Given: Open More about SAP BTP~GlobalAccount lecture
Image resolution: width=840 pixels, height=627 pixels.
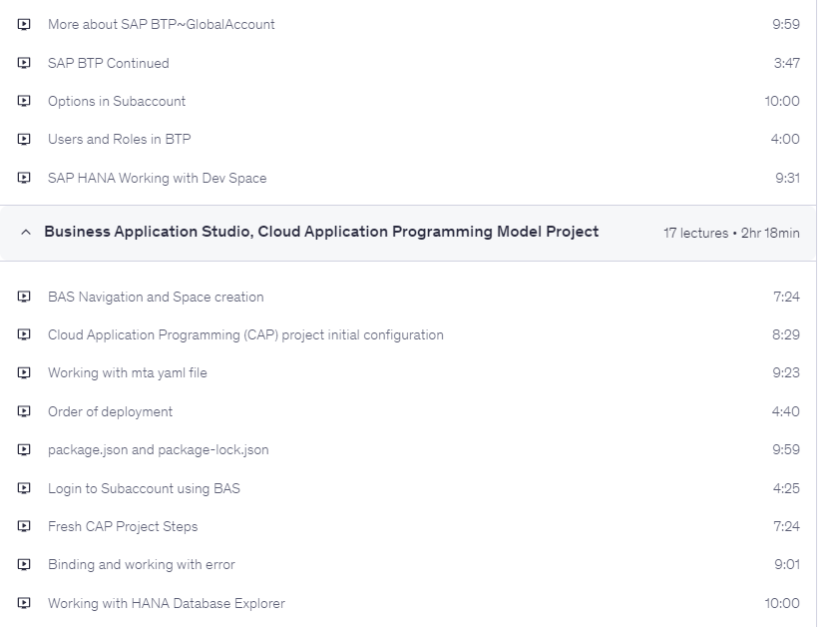Looking at the screenshot, I should point(161,24).
